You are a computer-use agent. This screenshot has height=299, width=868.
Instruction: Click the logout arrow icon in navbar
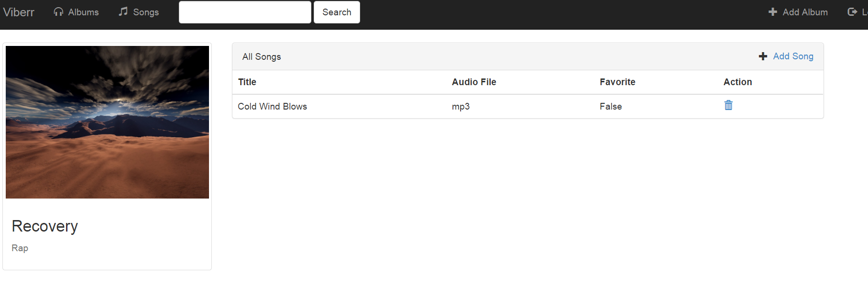click(852, 12)
